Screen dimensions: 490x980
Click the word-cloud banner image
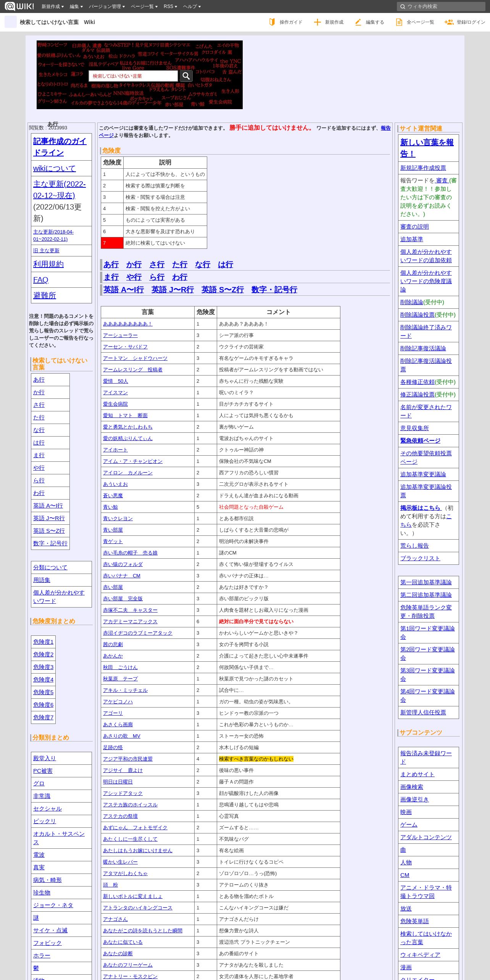pos(140,75)
